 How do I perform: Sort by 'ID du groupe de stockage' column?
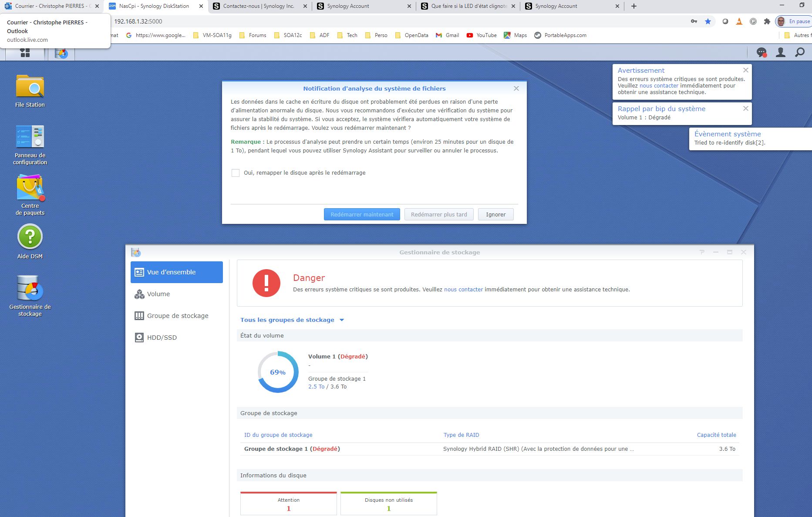pos(278,435)
